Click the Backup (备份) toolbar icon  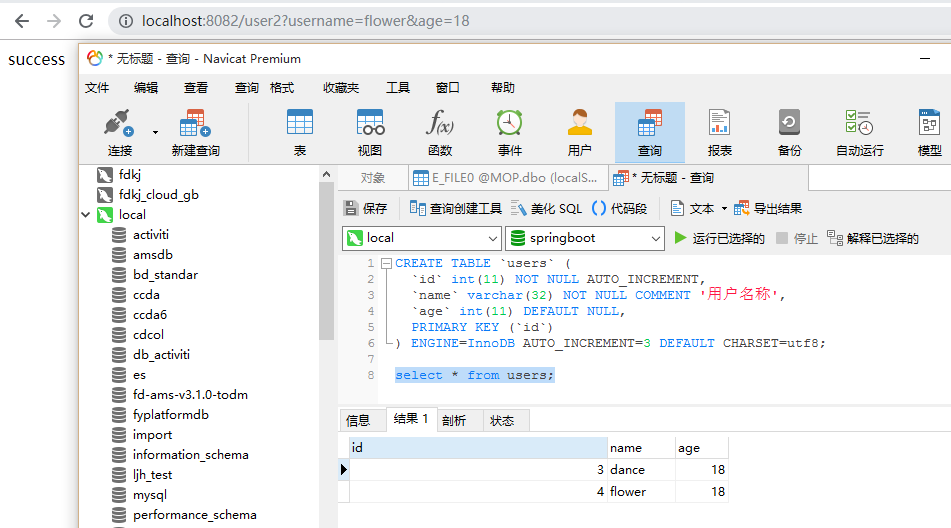pyautogui.click(x=789, y=133)
